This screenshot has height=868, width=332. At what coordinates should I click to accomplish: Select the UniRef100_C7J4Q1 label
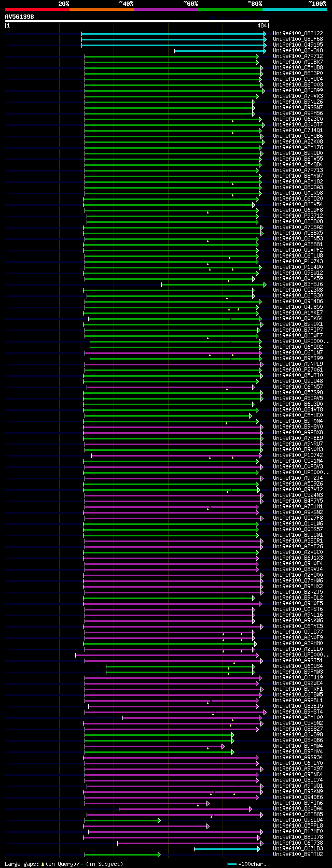point(298,130)
